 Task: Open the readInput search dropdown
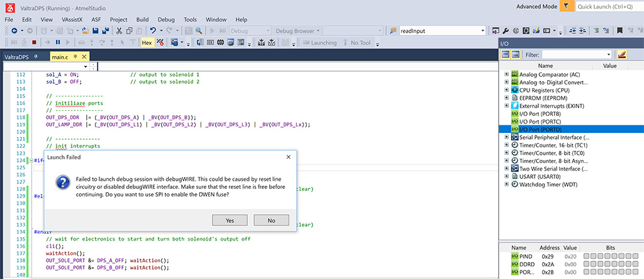pos(483,30)
